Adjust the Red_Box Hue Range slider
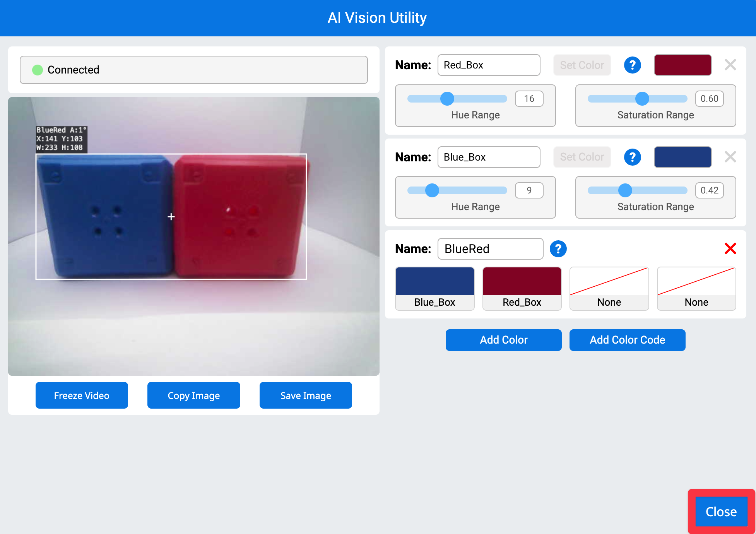This screenshot has width=756, height=534. point(447,99)
